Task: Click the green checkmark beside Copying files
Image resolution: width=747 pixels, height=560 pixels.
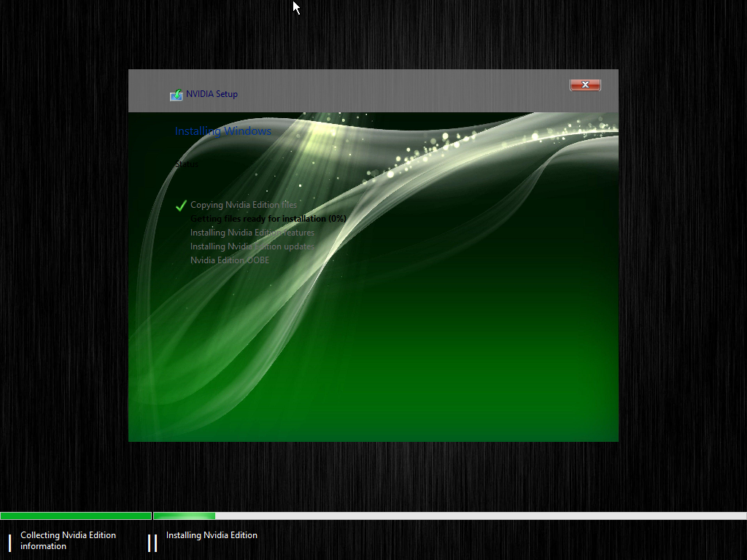Action: [181, 206]
